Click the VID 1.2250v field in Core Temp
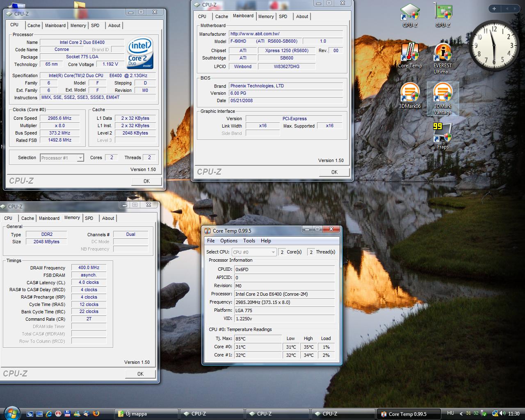This screenshot has width=525, height=420. [284, 319]
